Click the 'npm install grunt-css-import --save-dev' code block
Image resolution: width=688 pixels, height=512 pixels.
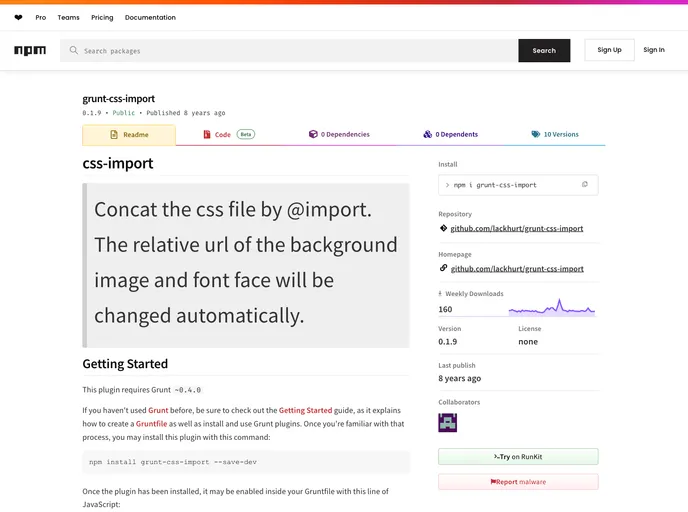246,462
